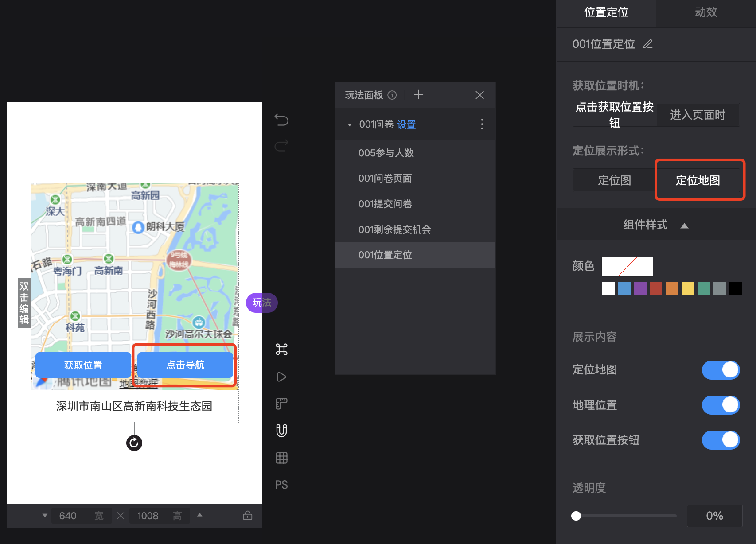Toggle the 获取位置按钮 display switch
756x544 pixels.
tap(721, 440)
